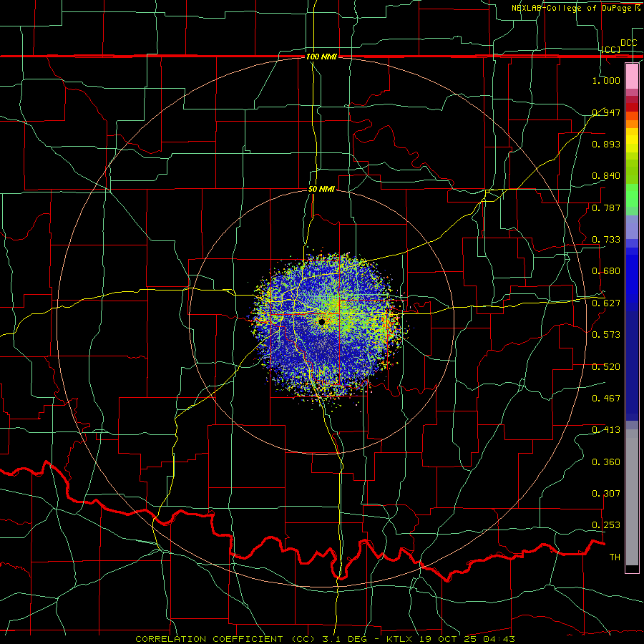Click the [CC] product label
Screen dimensions: 644x644
[x=611, y=49]
